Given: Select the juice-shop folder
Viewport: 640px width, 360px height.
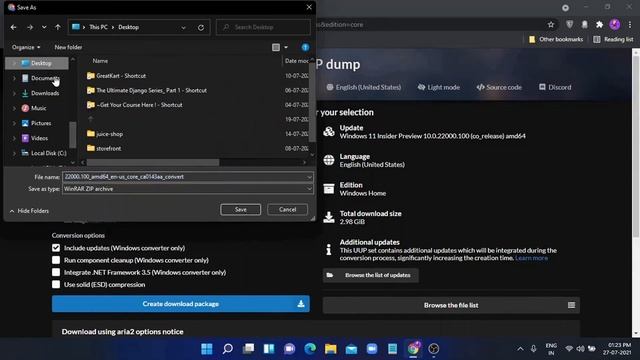Looking at the screenshot, I should 109,134.
